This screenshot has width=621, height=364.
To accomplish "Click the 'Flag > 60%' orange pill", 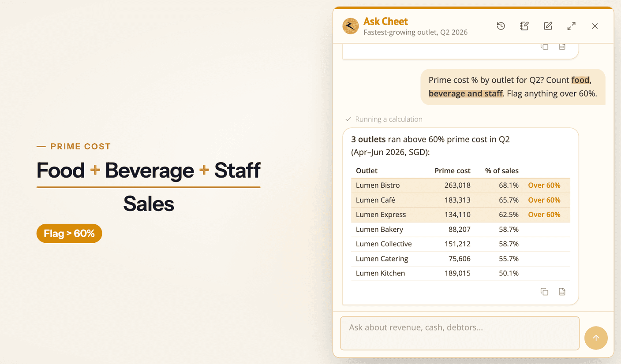I will coord(69,234).
